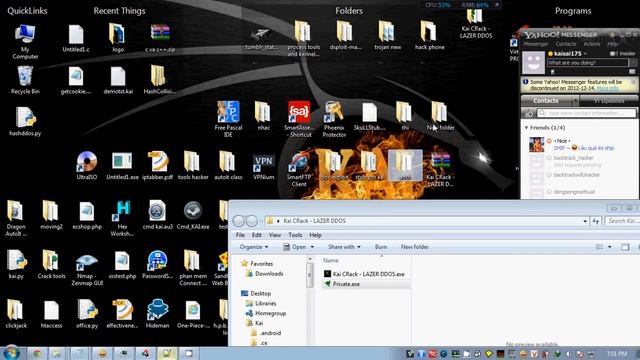Screen dimensions: 640x360
Task: Open Help menu in Explorer window
Action: point(315,235)
